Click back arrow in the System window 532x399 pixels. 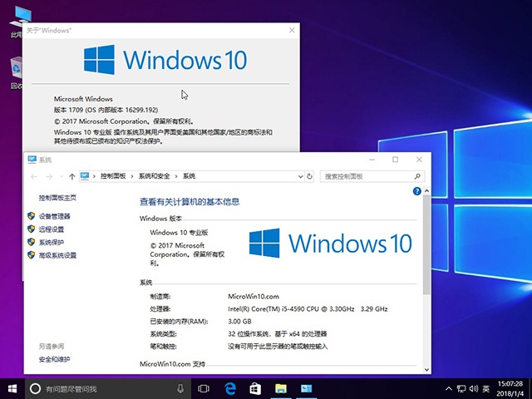point(34,176)
